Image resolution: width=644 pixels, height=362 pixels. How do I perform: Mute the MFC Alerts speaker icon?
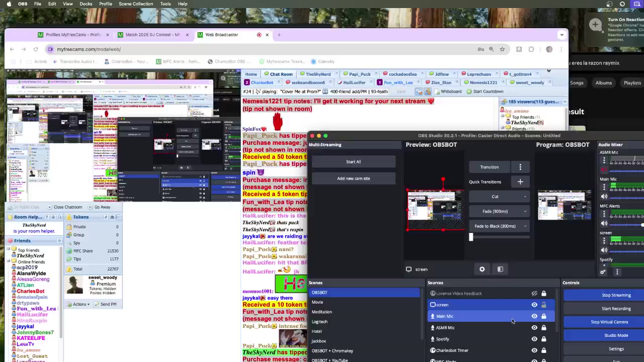pyautogui.click(x=604, y=223)
